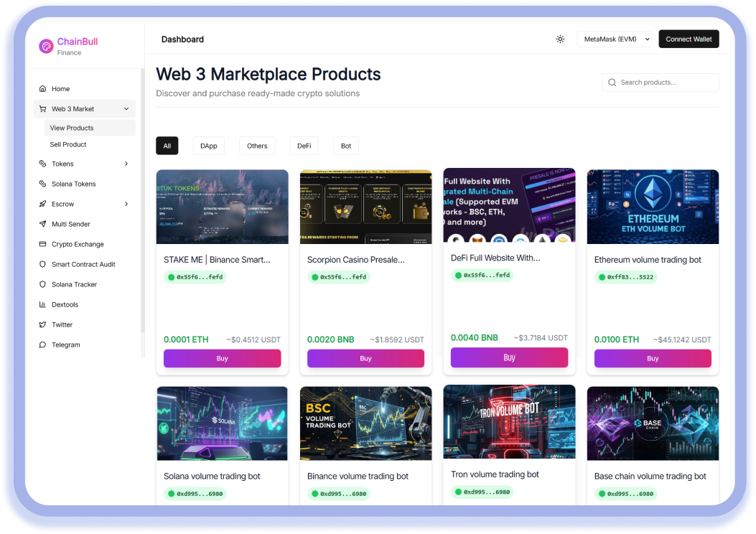Open the Solana volume trading bot thumbnail
756x534 pixels.
pos(222,423)
